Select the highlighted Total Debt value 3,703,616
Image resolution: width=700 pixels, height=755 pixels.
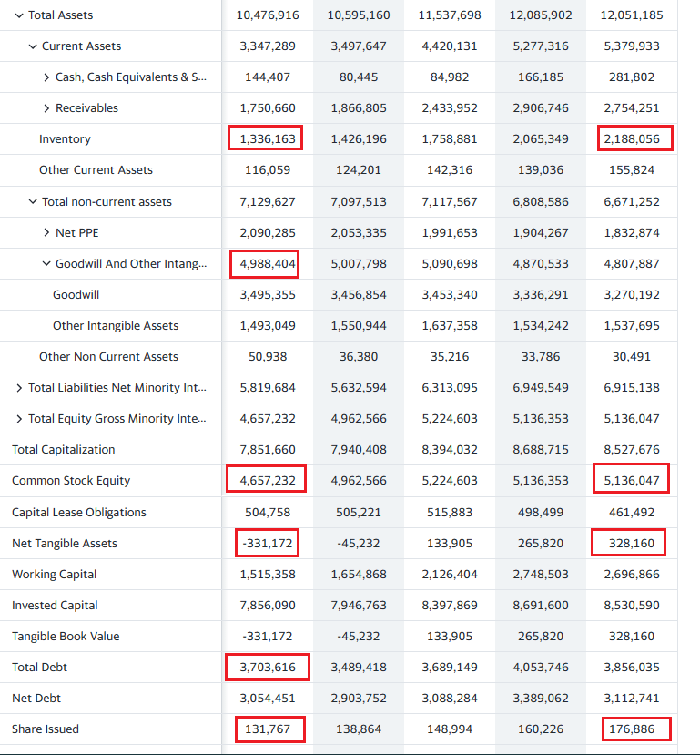click(x=268, y=668)
